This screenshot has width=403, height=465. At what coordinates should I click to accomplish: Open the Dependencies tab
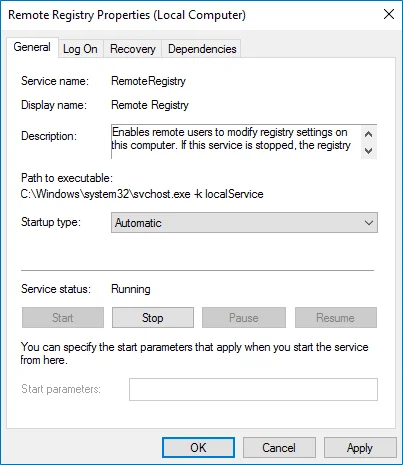pyautogui.click(x=202, y=49)
